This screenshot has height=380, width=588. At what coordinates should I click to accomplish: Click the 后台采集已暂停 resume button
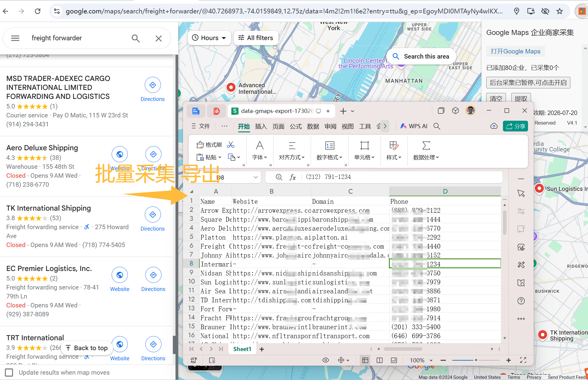pos(528,82)
